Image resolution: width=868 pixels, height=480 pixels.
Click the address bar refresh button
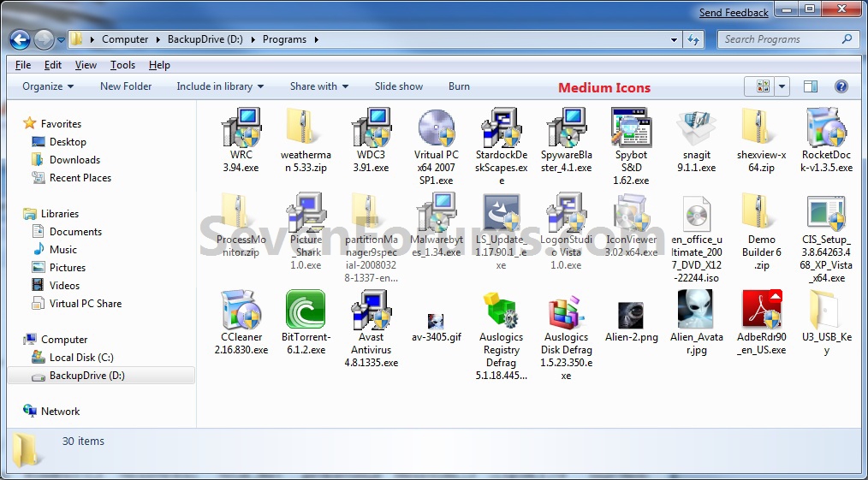pos(693,40)
